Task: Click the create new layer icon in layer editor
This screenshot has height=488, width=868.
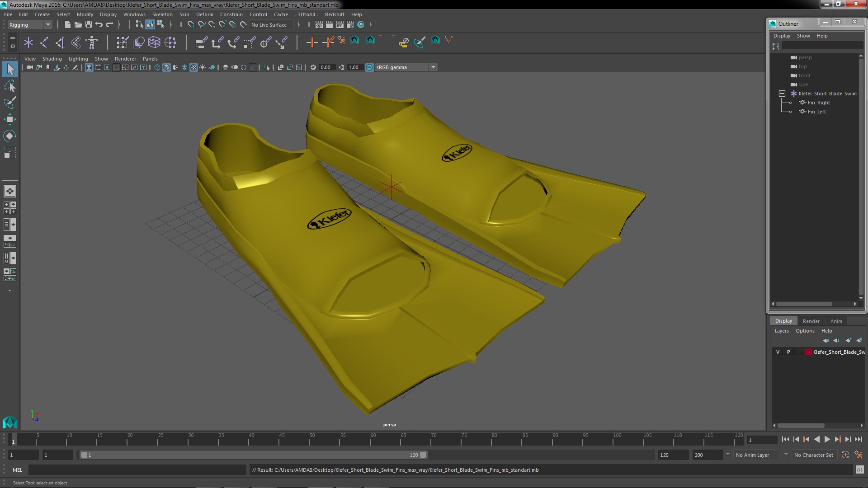Action: click(849, 340)
